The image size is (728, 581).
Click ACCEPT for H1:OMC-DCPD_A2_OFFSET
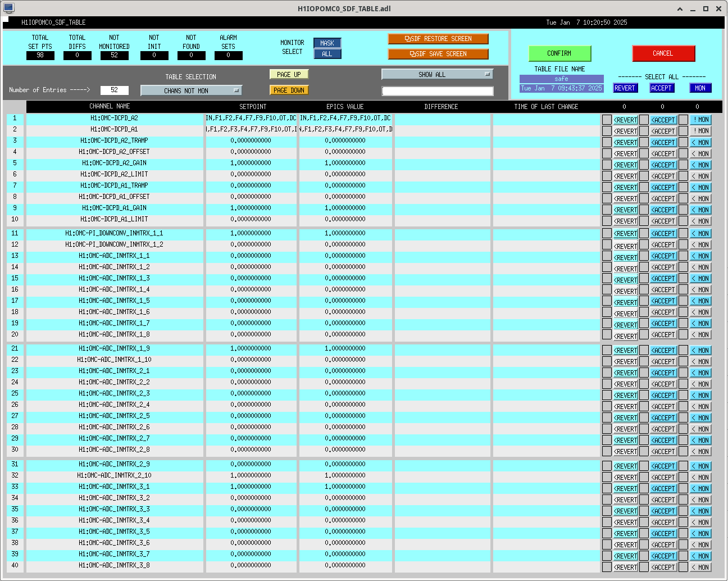coord(663,153)
